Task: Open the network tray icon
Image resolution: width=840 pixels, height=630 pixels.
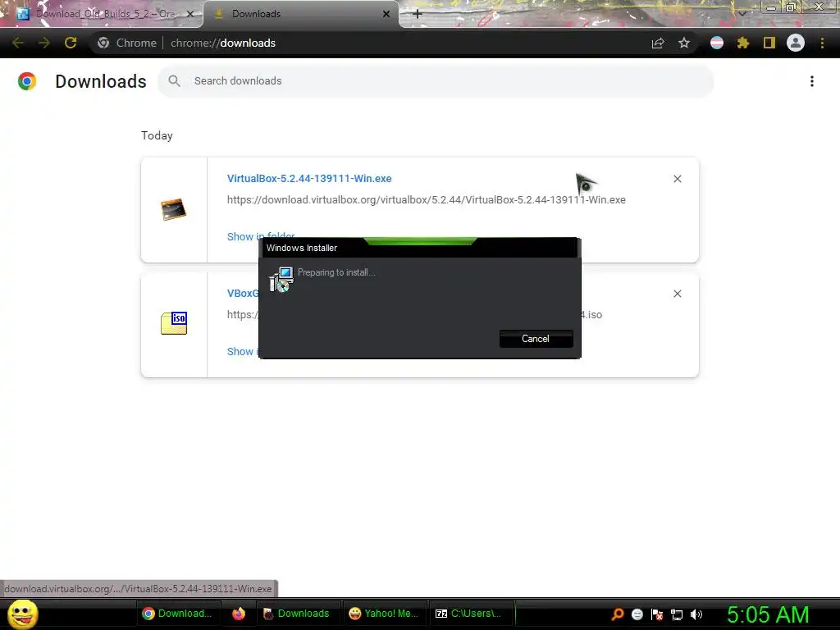Action: coord(677,614)
